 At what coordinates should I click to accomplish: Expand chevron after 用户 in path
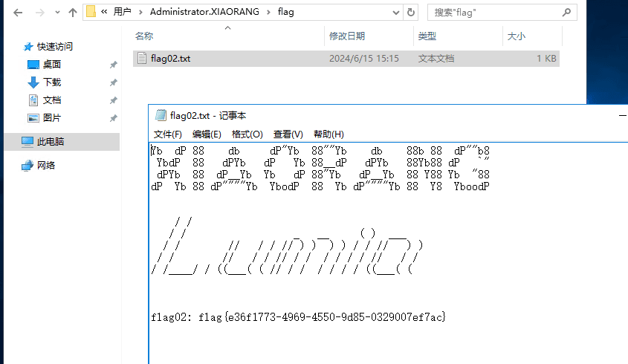(x=140, y=13)
